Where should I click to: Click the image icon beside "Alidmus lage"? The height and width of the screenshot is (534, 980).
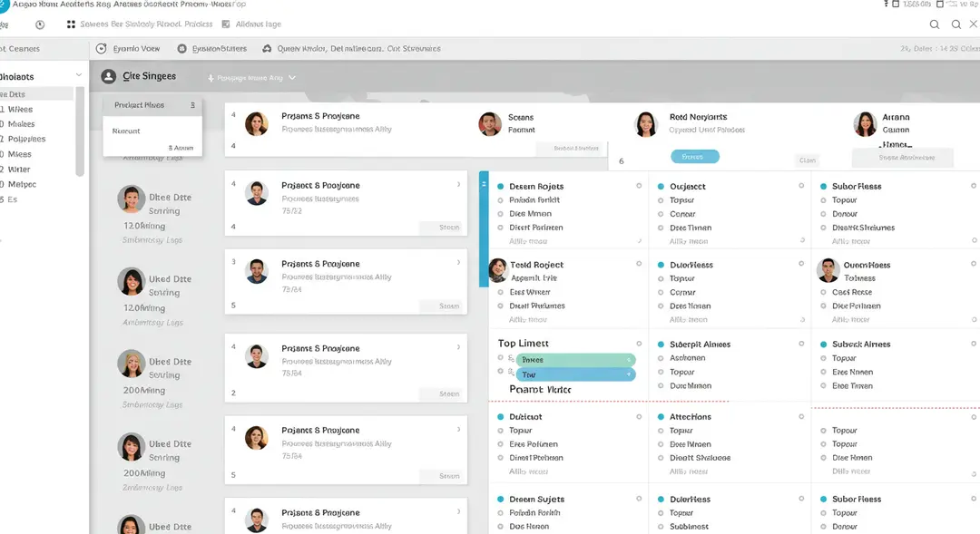[226, 24]
